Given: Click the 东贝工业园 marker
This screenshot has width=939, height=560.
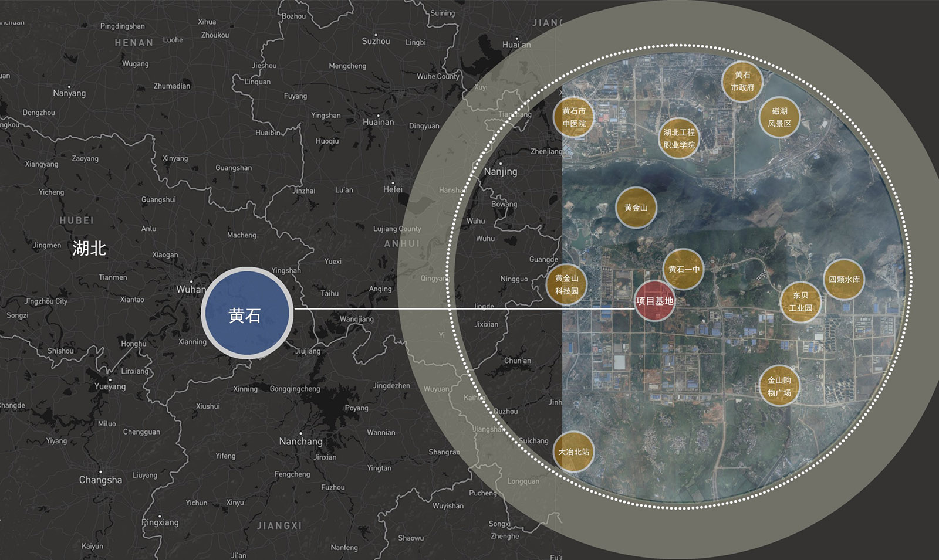Looking at the screenshot, I should click(x=800, y=301).
